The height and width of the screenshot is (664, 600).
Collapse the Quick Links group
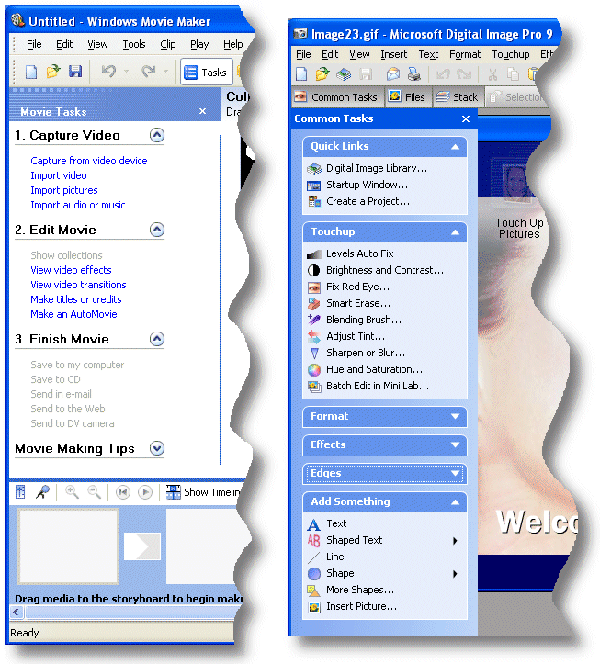pos(455,147)
